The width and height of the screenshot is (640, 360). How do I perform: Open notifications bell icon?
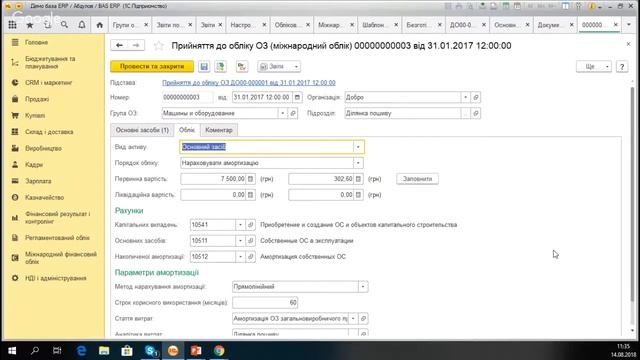[x=82, y=25]
